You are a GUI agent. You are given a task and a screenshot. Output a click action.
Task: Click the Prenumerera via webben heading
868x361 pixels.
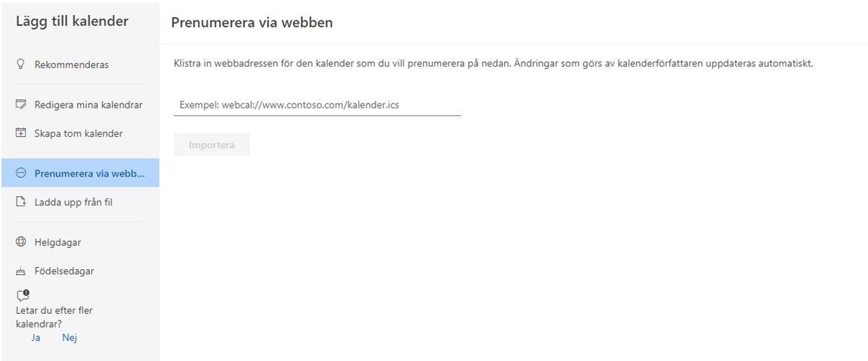252,22
